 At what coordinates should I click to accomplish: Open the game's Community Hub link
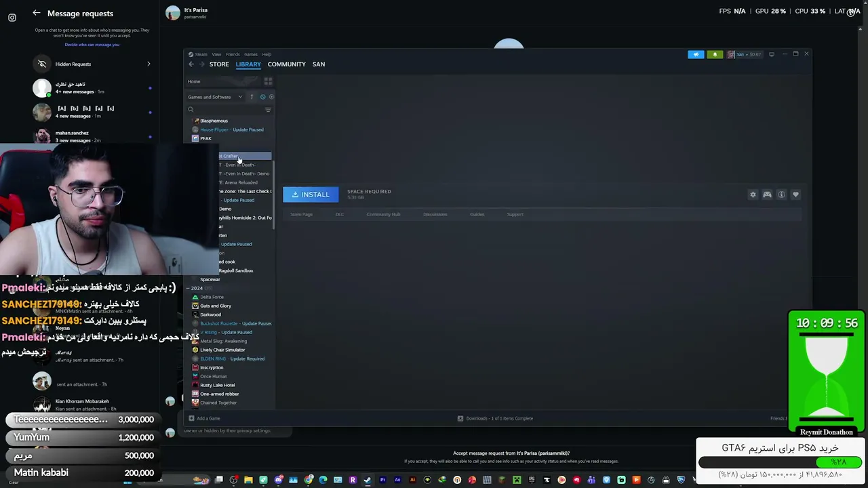click(384, 214)
